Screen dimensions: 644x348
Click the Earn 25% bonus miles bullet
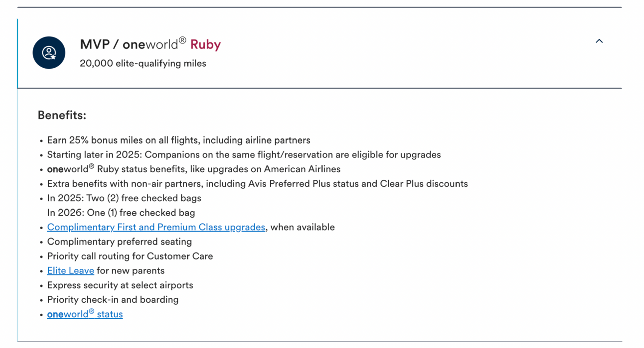pyautogui.click(x=179, y=140)
